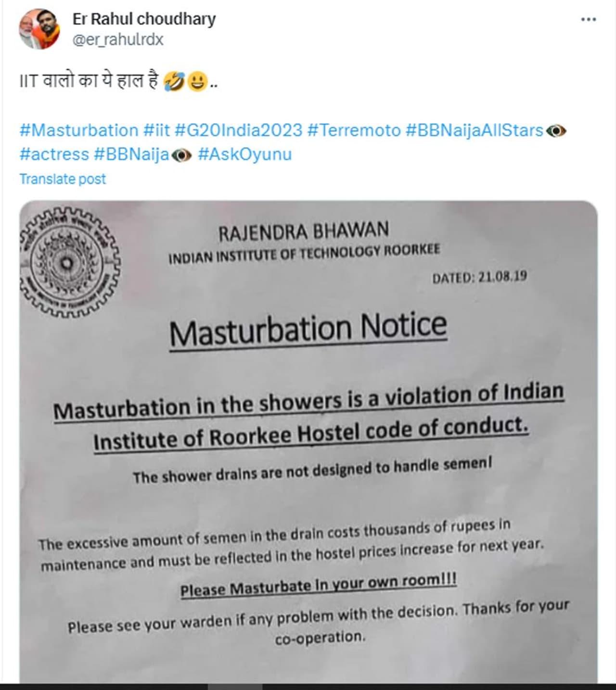Click Translate post

(63, 179)
